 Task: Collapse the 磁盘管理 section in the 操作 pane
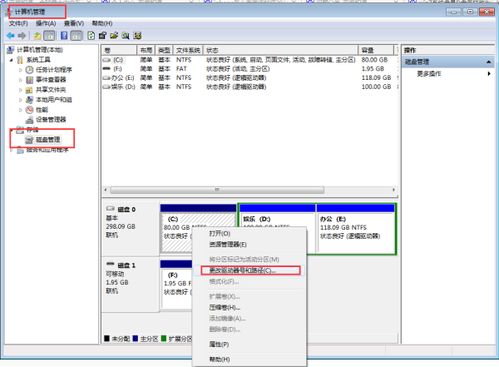pos(489,62)
